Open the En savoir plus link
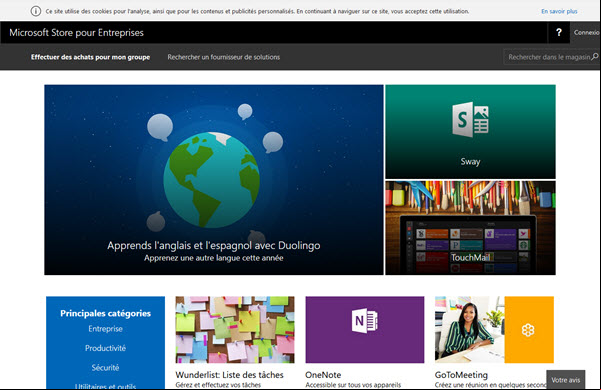This screenshot has width=601, height=390. (x=559, y=11)
